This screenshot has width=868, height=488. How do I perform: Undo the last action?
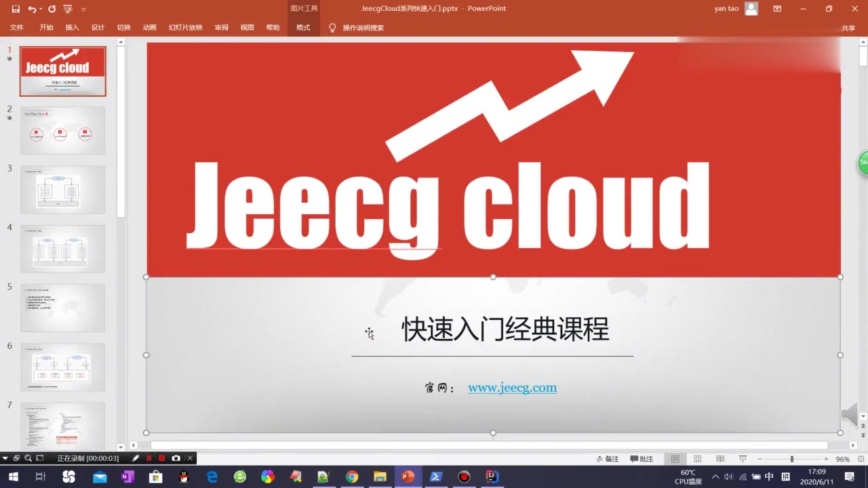pyautogui.click(x=32, y=9)
